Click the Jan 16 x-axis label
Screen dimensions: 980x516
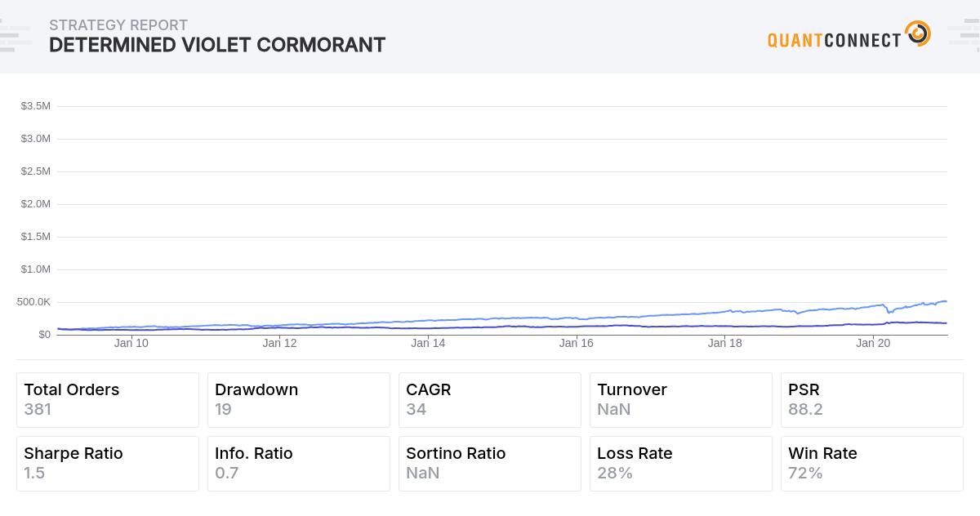coord(577,344)
